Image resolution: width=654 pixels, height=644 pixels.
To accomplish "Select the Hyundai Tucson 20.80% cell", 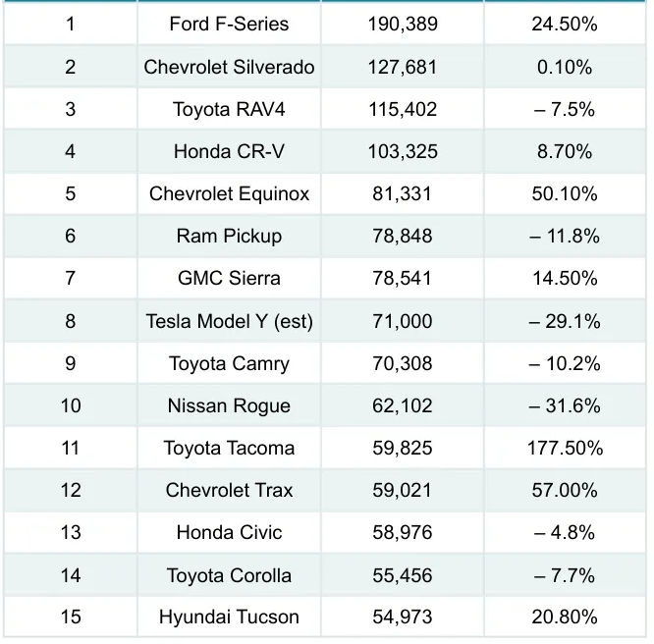I will 564,617.
